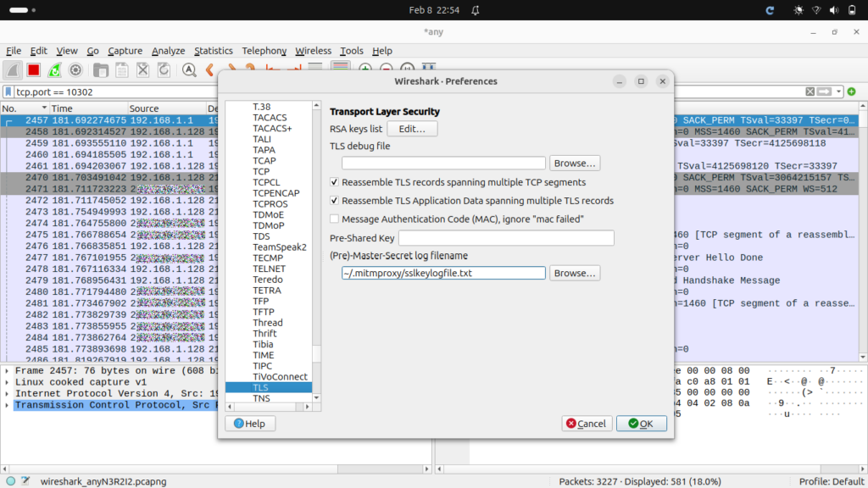
Task: Open night light brightness tray icon
Action: (798, 10)
